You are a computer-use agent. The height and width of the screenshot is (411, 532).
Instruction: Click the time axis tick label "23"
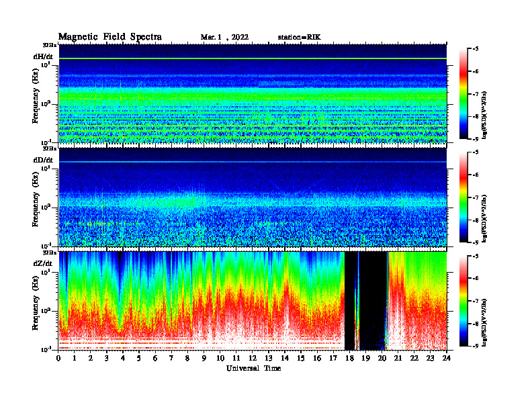coord(430,358)
